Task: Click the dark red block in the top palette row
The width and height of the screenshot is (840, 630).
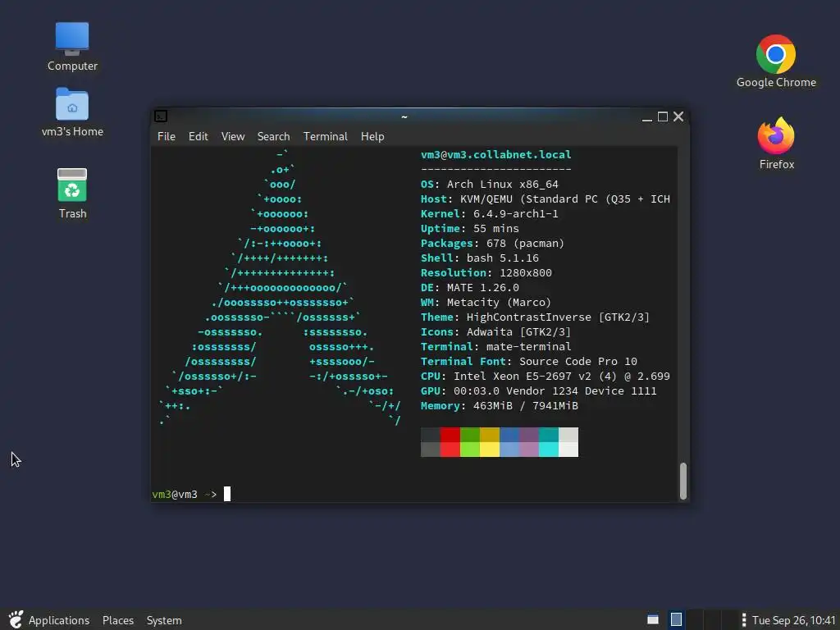Action: [450, 435]
